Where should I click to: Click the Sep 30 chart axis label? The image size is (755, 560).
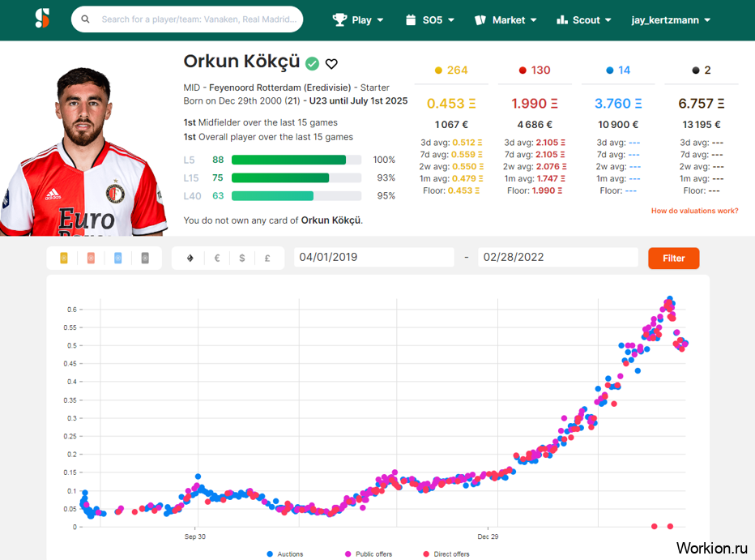(x=195, y=536)
